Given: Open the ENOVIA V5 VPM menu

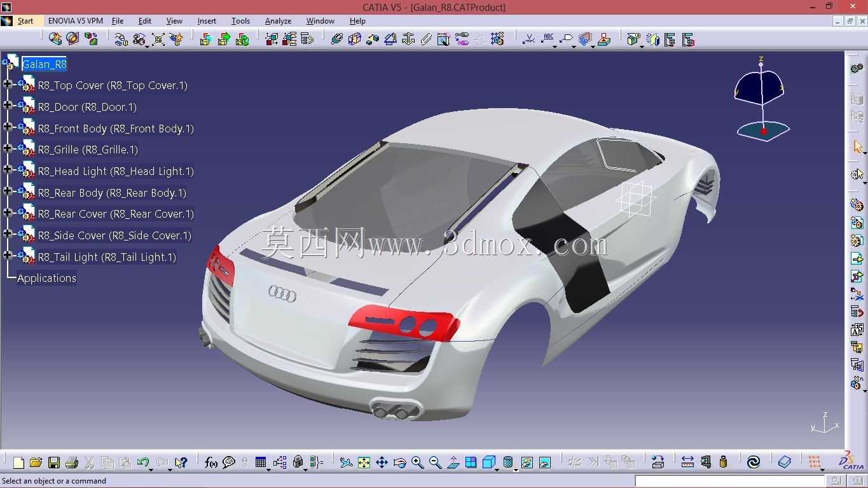Looking at the screenshot, I should tap(75, 21).
